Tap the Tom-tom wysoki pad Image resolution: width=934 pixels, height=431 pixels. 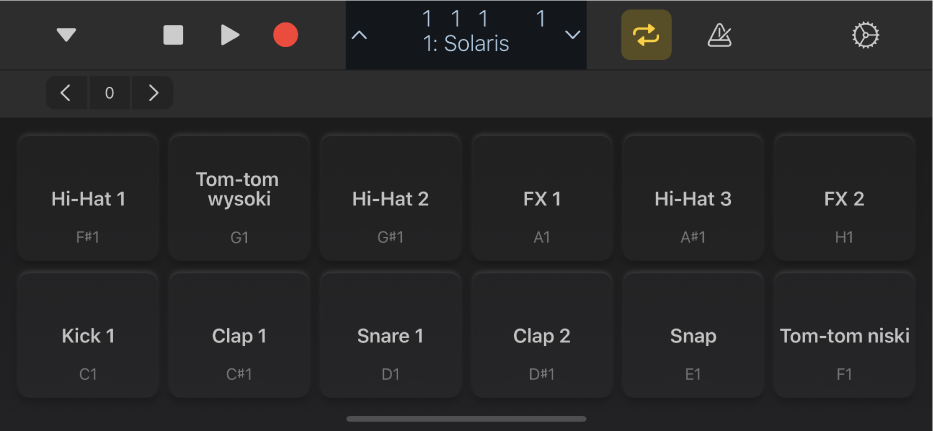pyautogui.click(x=238, y=198)
